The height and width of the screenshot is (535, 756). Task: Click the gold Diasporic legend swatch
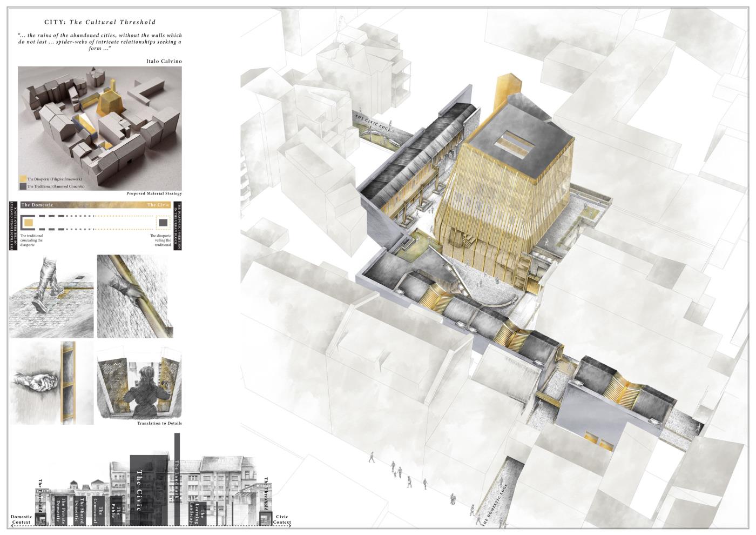(23, 178)
